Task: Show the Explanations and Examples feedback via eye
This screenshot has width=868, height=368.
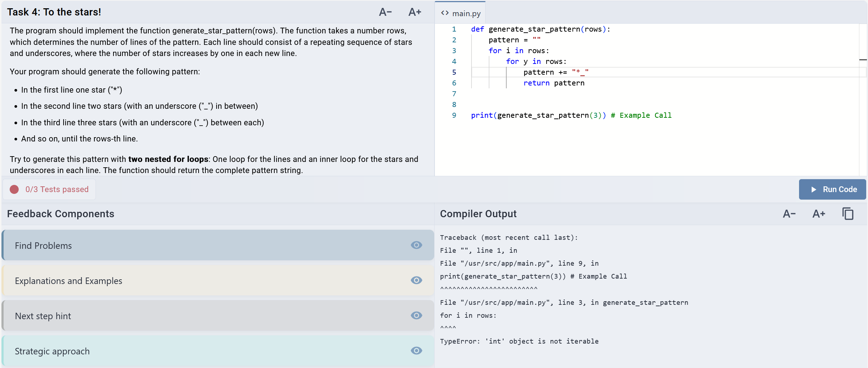Action: tap(416, 280)
